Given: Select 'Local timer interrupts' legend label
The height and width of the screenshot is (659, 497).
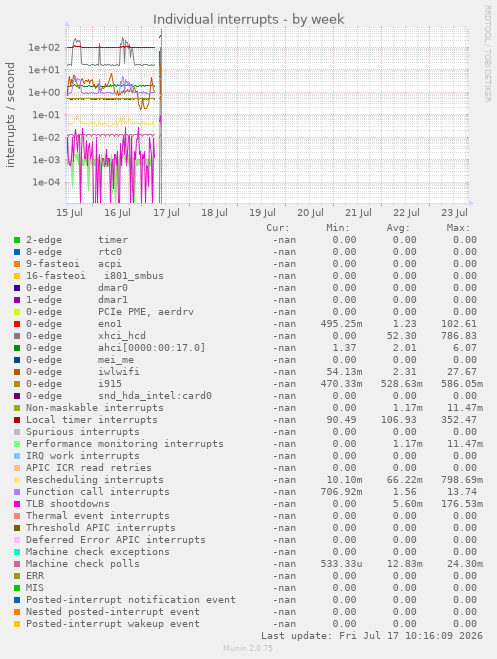Looking at the screenshot, I should pyautogui.click(x=92, y=420).
